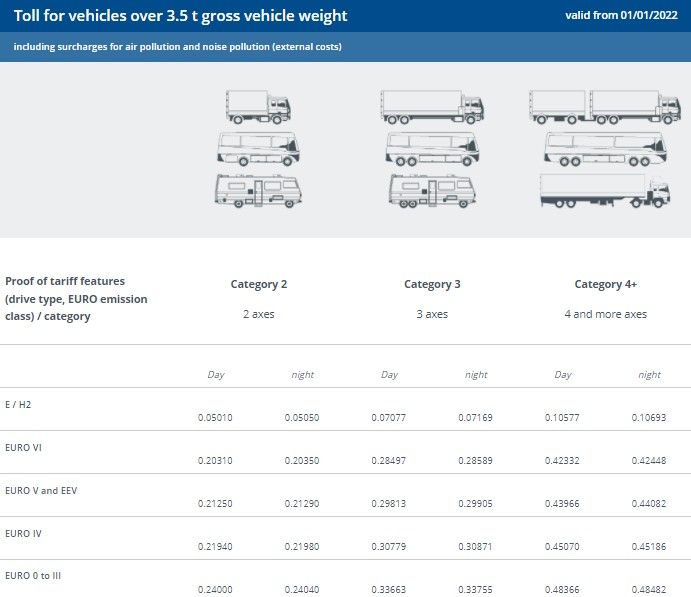This screenshot has width=691, height=597.
Task: Click the EURO V and EEV row label
Action: pyautogui.click(x=41, y=490)
